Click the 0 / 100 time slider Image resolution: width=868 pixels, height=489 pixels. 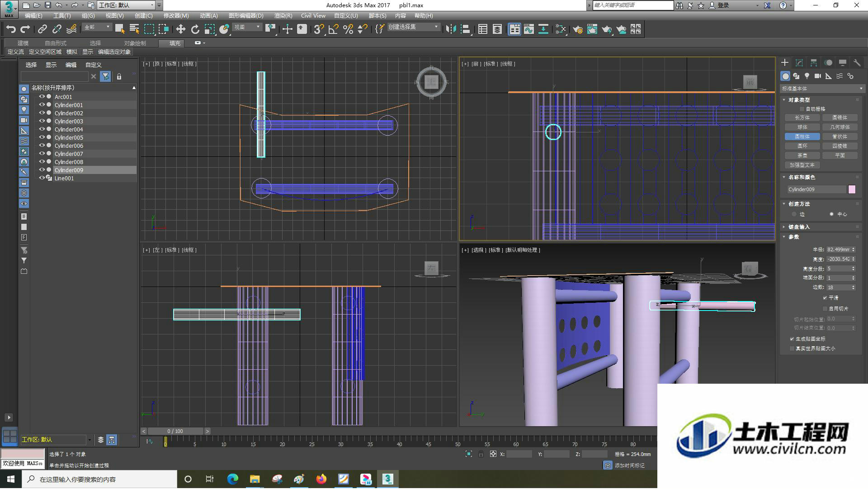[175, 432]
